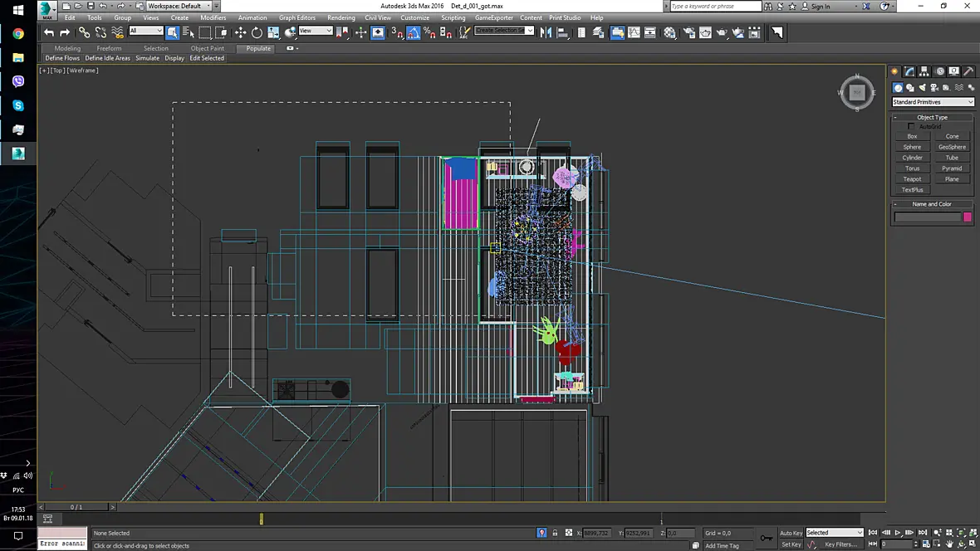Viewport: 980px width, 551px height.
Task: Select the Bind to Space Warp tool
Action: [x=117, y=32]
